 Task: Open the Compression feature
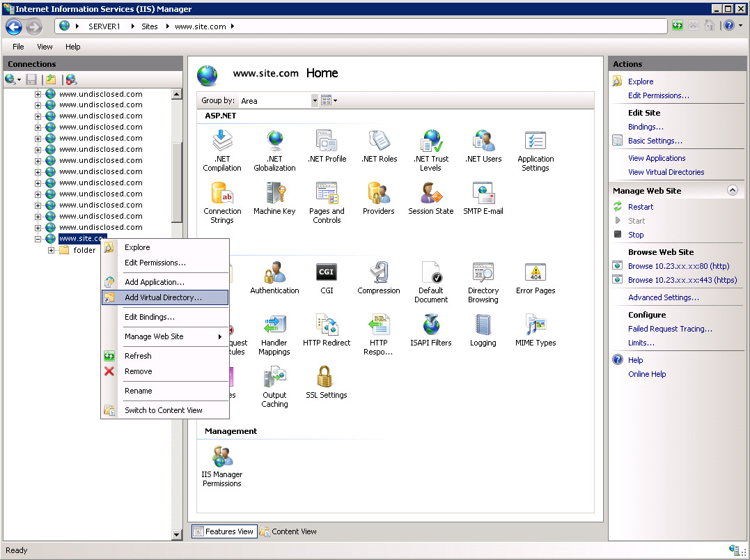[x=379, y=277]
